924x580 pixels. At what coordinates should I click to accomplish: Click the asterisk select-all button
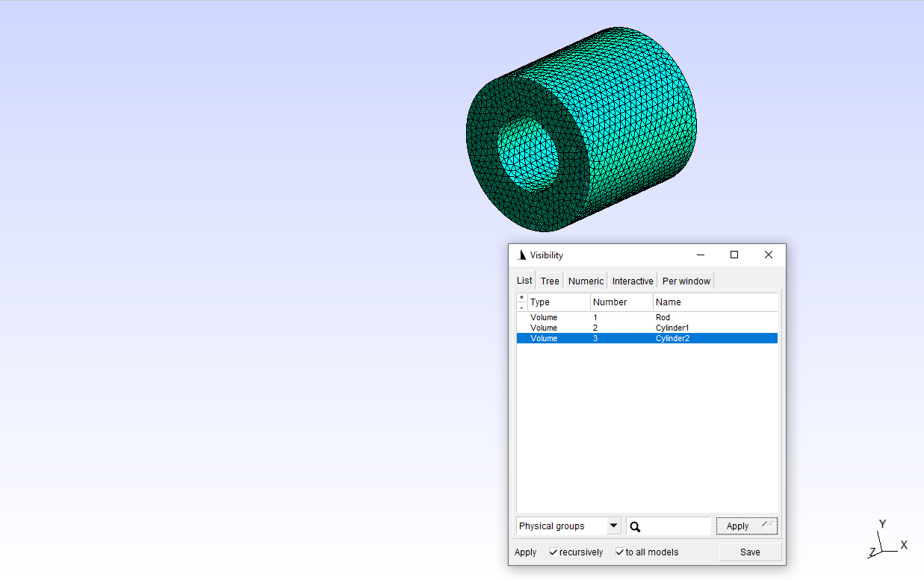tap(521, 298)
